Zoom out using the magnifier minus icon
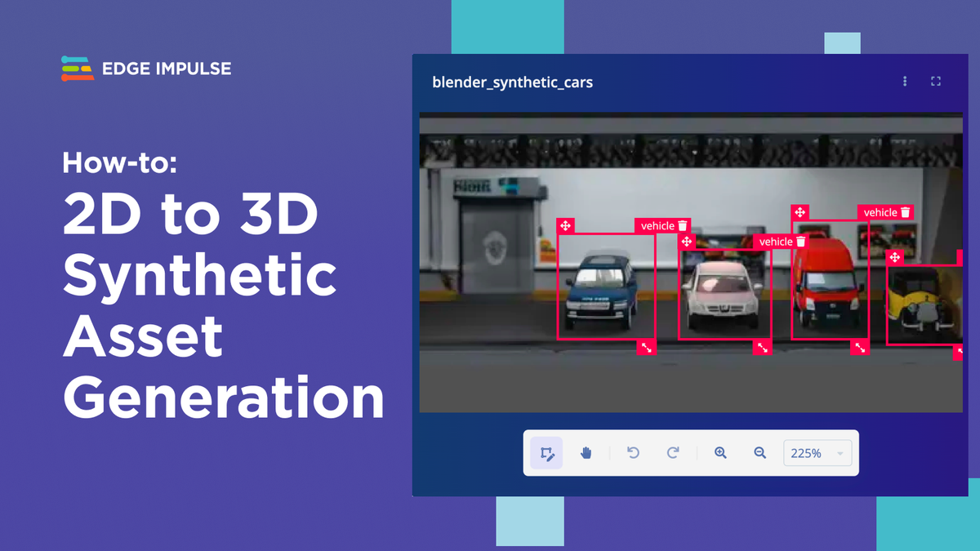The width and height of the screenshot is (980, 551). [759, 451]
